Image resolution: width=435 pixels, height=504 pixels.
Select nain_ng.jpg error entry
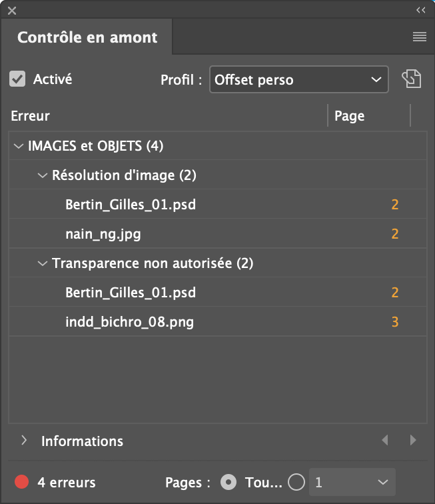tap(103, 233)
